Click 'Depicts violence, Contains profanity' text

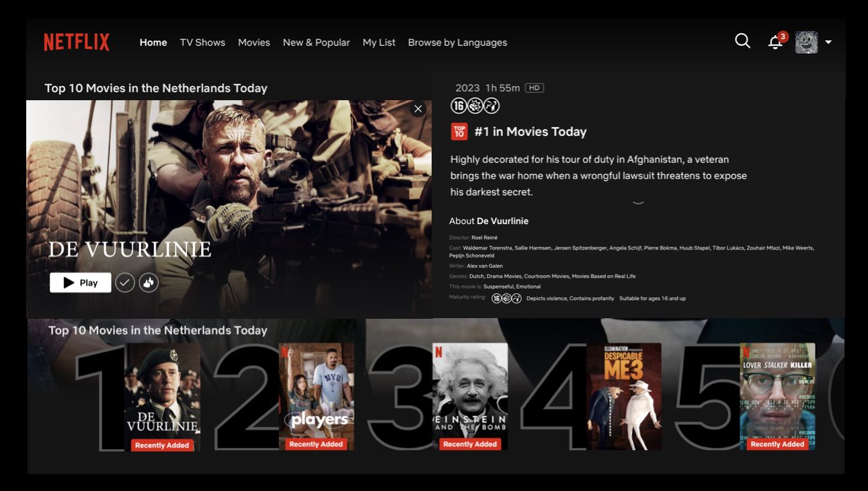click(x=570, y=299)
